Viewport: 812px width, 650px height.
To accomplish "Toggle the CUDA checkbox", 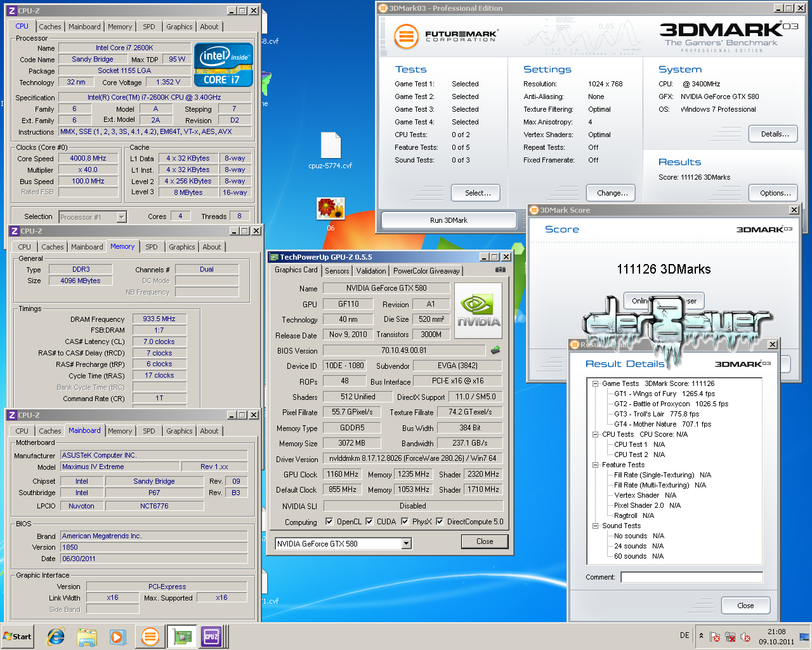I will point(369,522).
